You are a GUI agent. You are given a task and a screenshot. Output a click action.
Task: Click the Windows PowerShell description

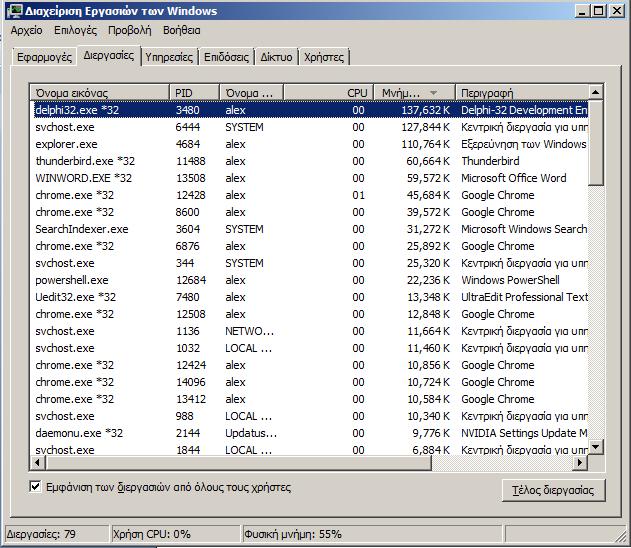[x=510, y=280]
